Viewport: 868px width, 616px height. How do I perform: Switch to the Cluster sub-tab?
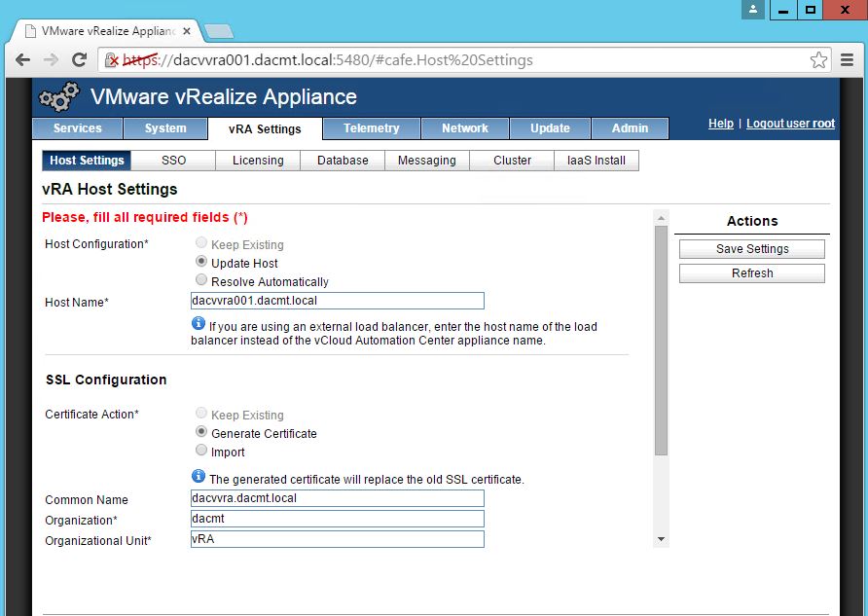click(x=512, y=161)
